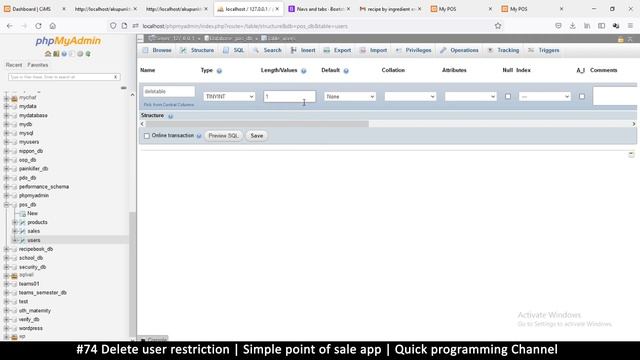
Task: Click Online transaction help icon
Action: (199, 136)
